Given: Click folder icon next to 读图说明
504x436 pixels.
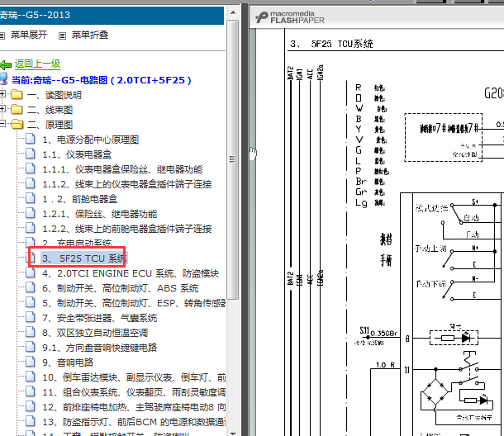Looking at the screenshot, I should [x=17, y=95].
